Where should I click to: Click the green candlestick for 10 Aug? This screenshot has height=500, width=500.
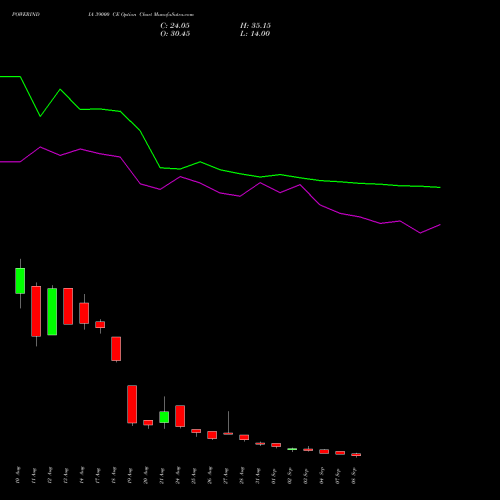coord(20,281)
